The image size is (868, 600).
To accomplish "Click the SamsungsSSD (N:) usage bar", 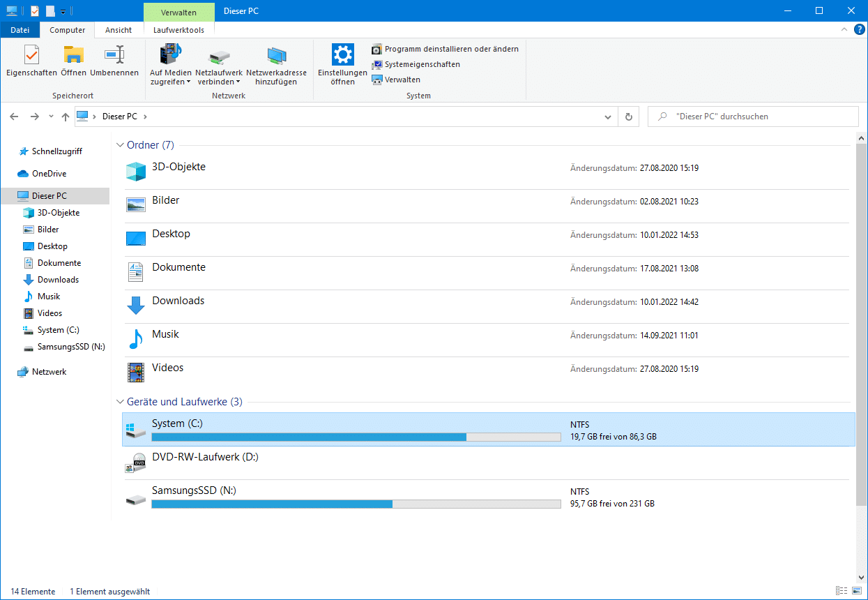I will pos(356,504).
